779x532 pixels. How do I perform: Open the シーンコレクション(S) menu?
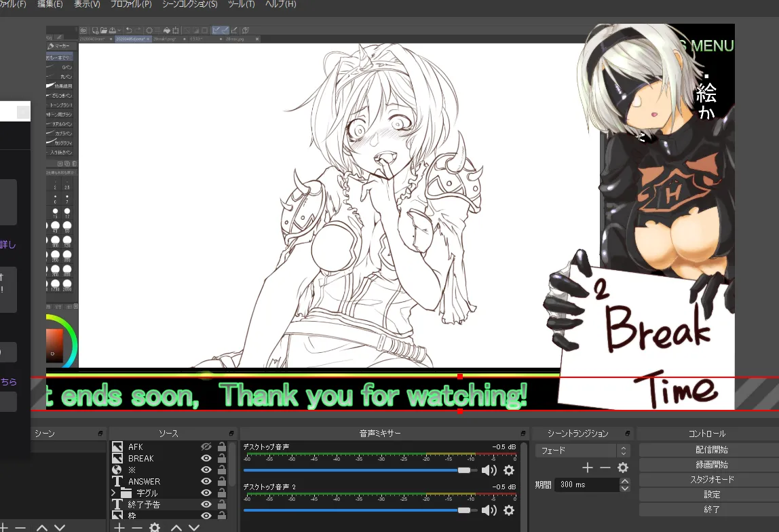tap(190, 4)
